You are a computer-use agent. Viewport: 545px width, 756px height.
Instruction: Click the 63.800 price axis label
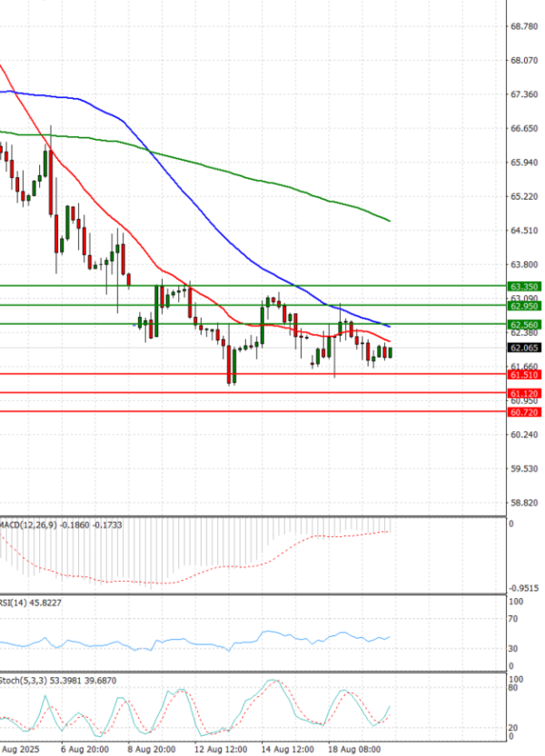pos(524,264)
